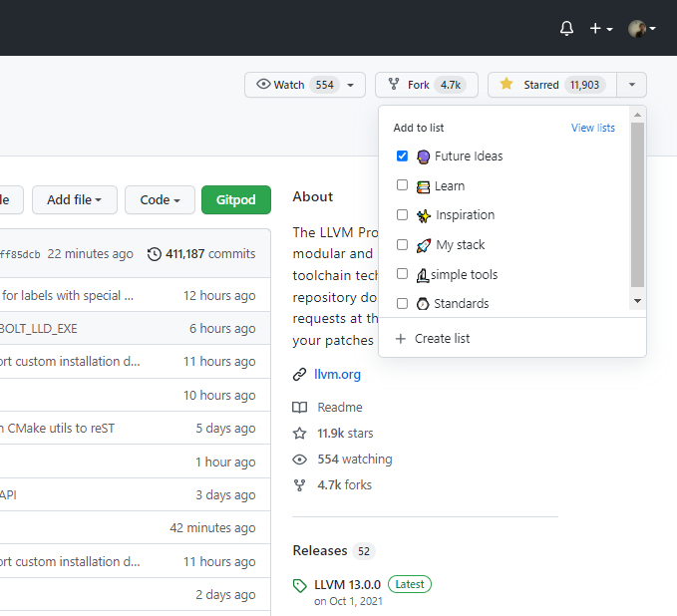677x616 pixels.
Task: Open the 554 watching link
Action: (355, 460)
